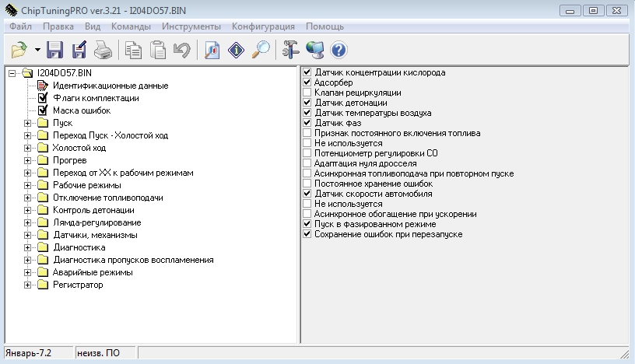Expand the Лямбда-регулирование tree node

tap(29, 222)
